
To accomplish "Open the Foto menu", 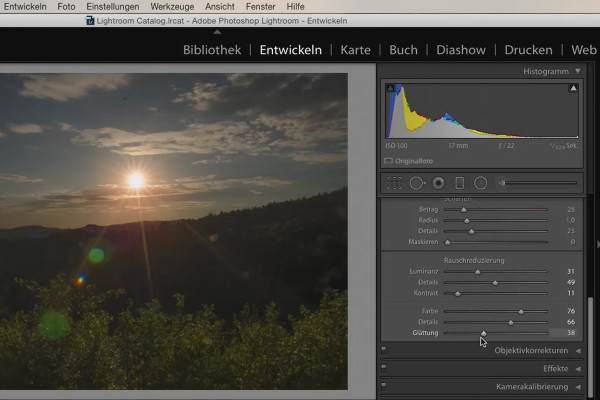I will click(x=66, y=7).
